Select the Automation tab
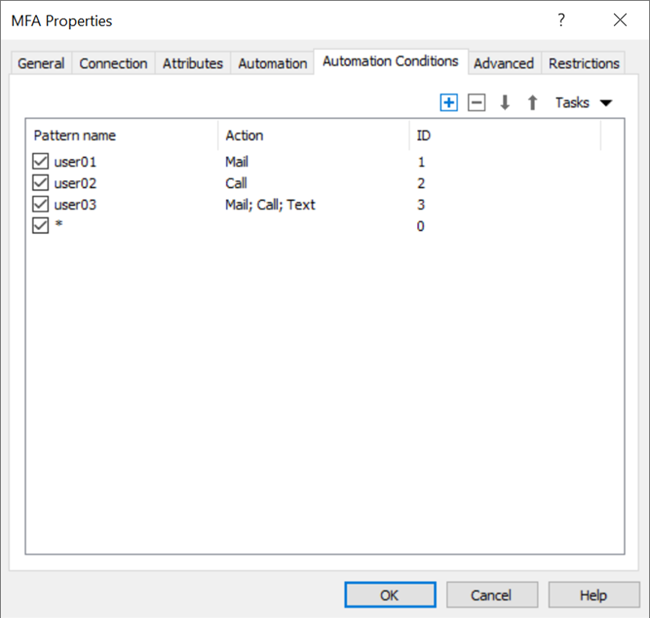The image size is (650, 618). (272, 63)
